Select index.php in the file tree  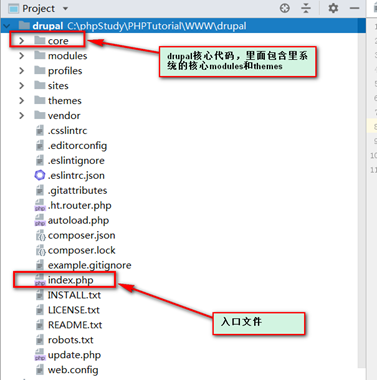point(70,280)
